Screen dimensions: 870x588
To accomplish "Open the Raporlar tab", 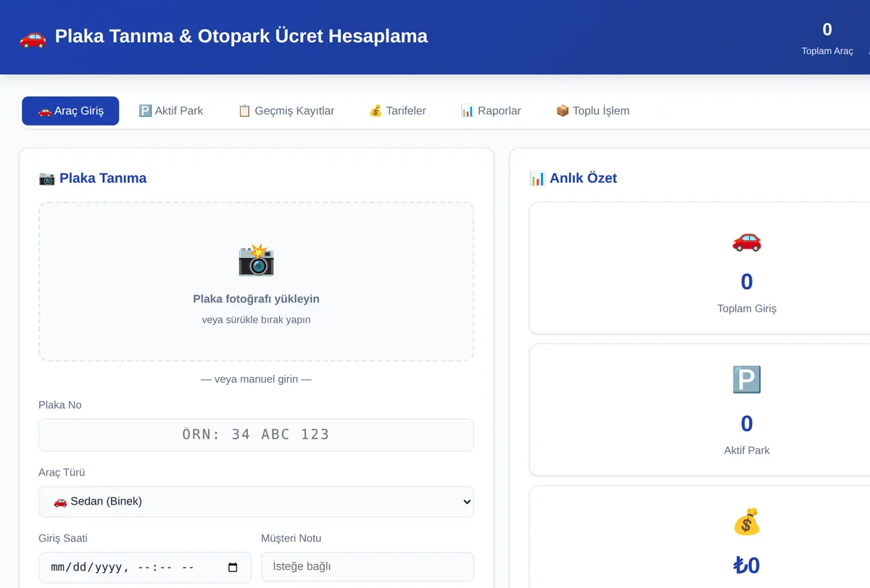I will click(491, 111).
